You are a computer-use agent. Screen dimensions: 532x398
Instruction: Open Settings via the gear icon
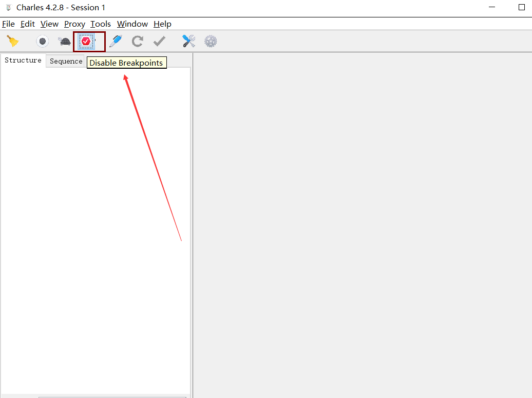tap(211, 42)
